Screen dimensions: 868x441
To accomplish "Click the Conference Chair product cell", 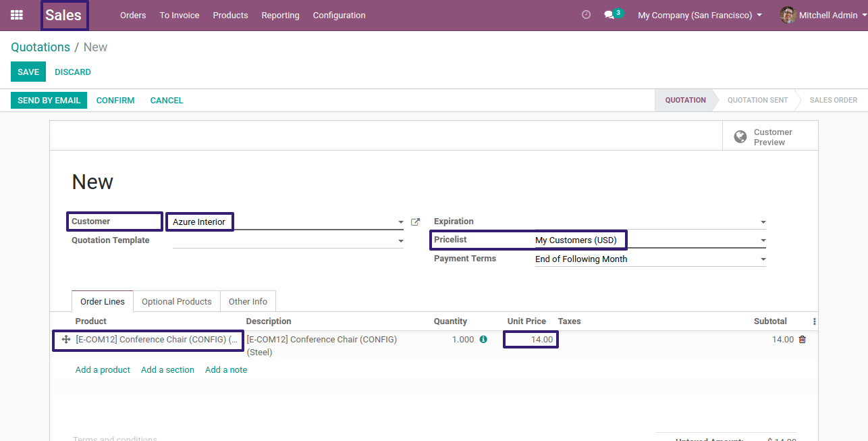I will [x=157, y=340].
